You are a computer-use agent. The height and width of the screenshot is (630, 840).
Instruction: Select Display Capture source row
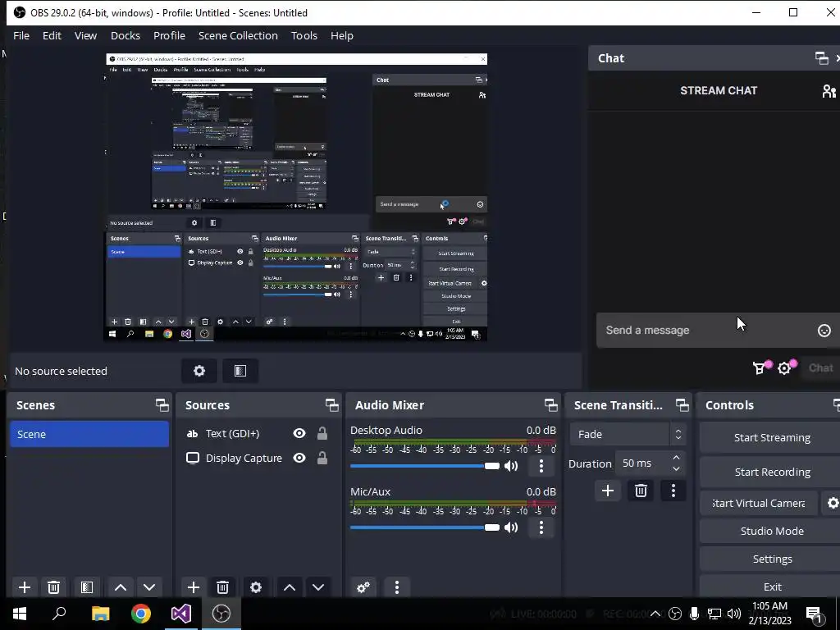point(258,458)
